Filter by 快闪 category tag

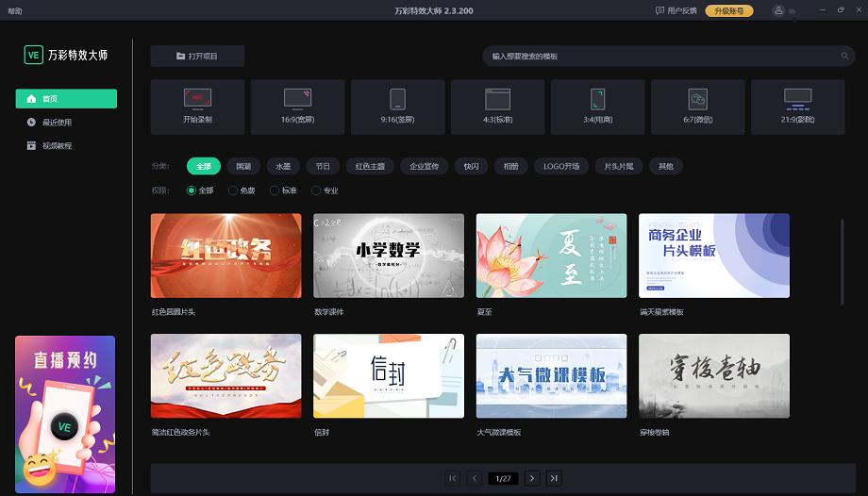pos(471,166)
